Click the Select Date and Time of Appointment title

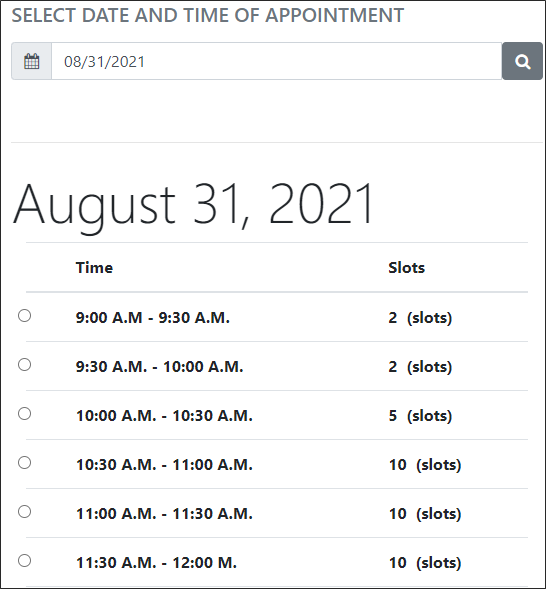tap(208, 15)
